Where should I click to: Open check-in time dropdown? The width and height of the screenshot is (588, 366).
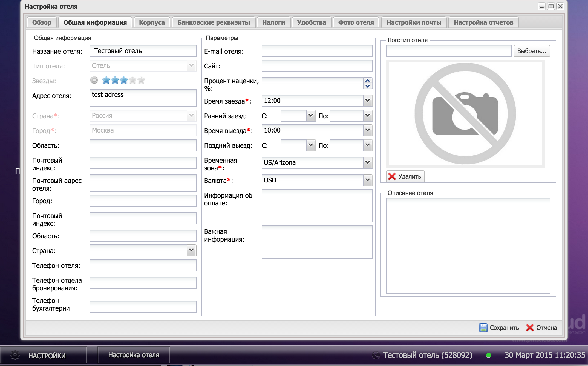(368, 101)
